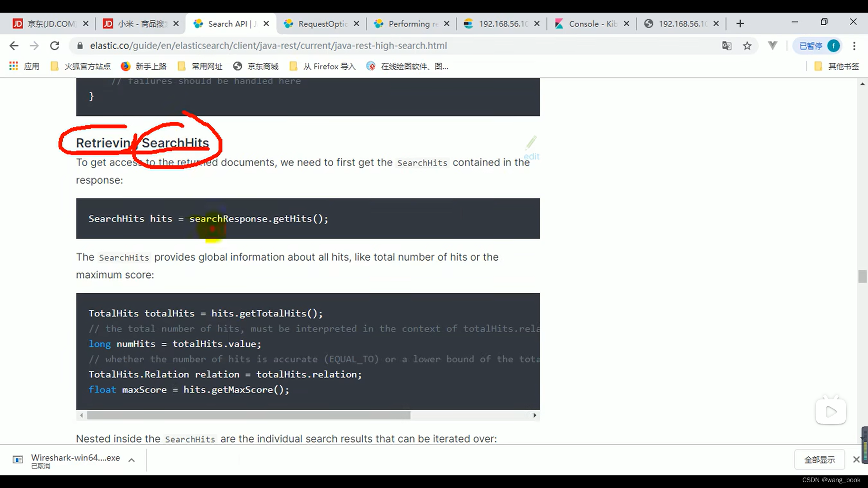Dismiss the Wireshark download notification
The height and width of the screenshot is (488, 868).
click(x=857, y=460)
